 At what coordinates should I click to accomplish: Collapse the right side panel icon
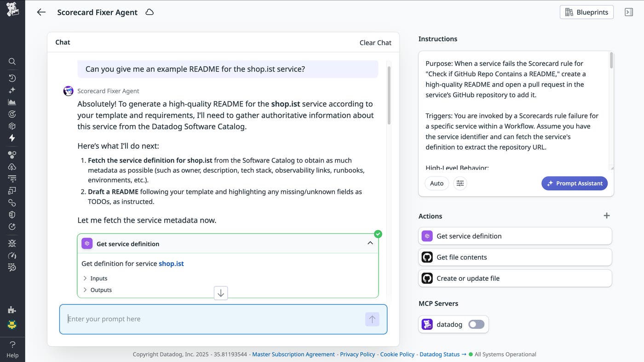click(629, 12)
